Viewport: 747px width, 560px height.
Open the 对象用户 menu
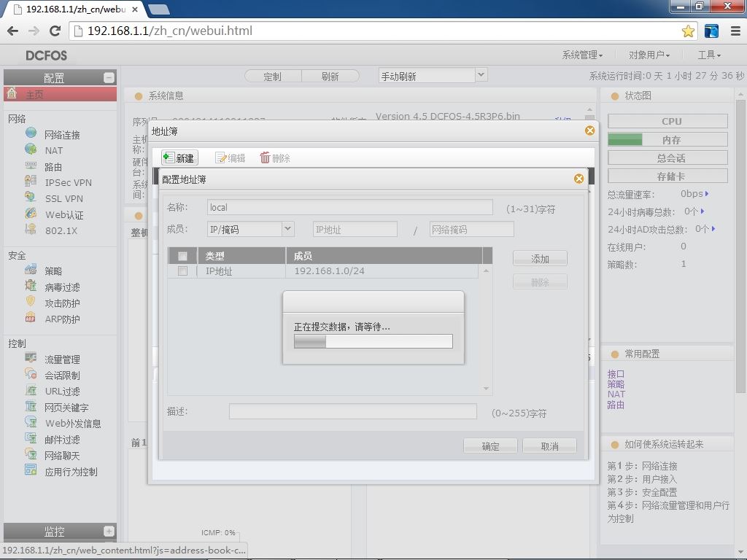649,55
